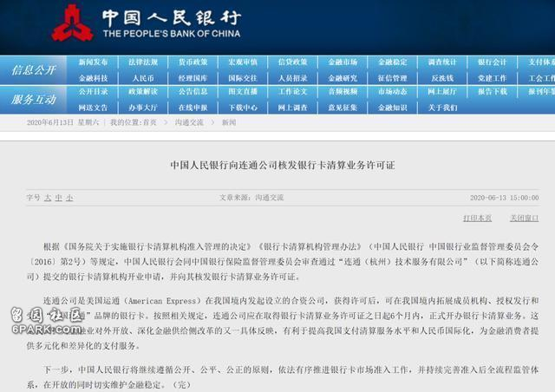Select 金融科技 in the navigation

[93, 78]
